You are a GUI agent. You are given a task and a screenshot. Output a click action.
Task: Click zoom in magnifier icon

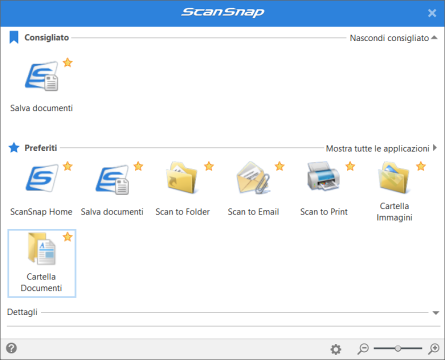(434, 349)
